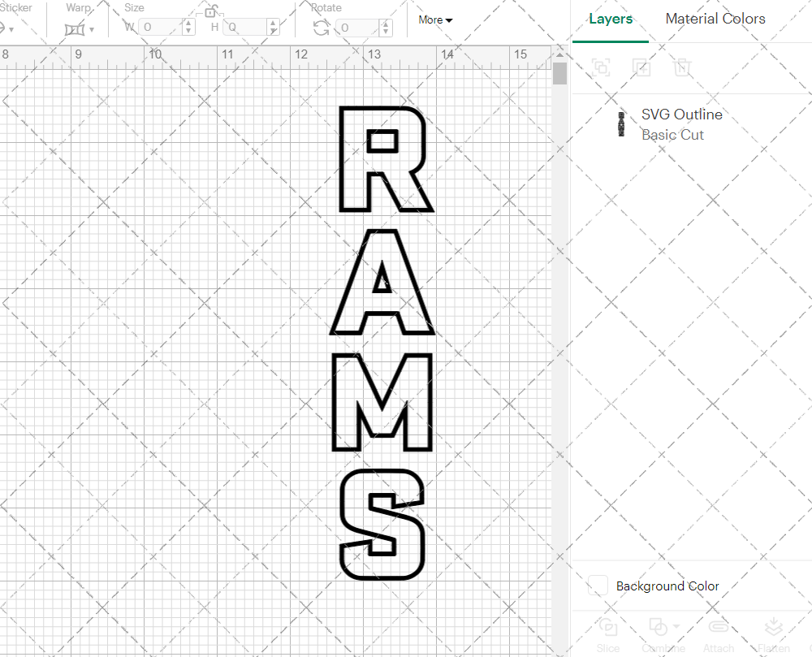Open the Sticker dropdown arrow
Viewport: 812px width, 657px height.
click(x=11, y=29)
